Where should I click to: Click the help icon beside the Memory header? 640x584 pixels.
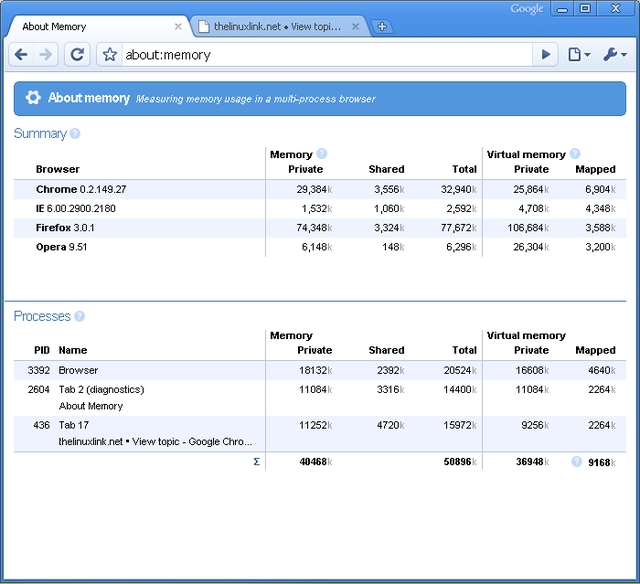(x=322, y=153)
